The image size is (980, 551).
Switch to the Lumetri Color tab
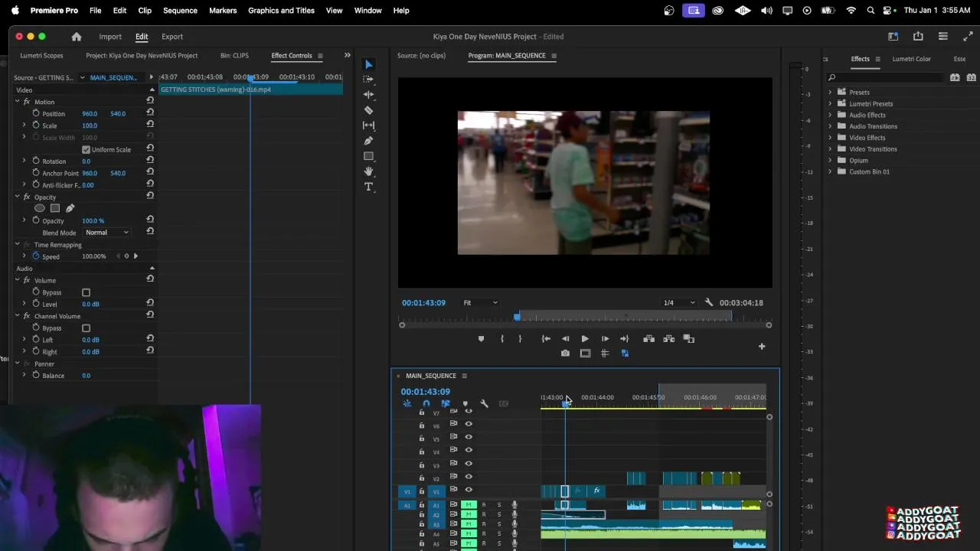[911, 59]
